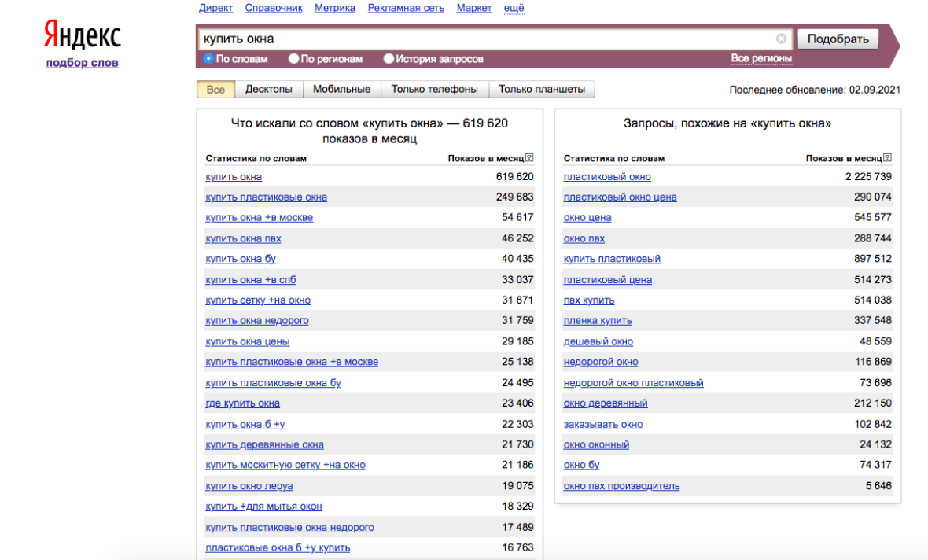Switch to the 'Десктопы' tab
This screenshot has height=560, width=928.
pyautogui.click(x=269, y=90)
